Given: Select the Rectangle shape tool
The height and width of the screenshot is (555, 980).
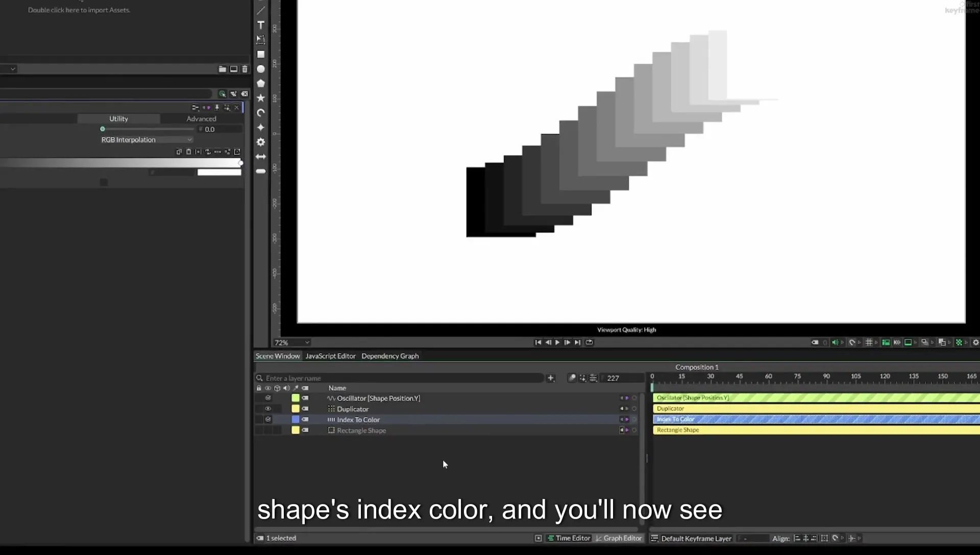Looking at the screenshot, I should tap(261, 55).
